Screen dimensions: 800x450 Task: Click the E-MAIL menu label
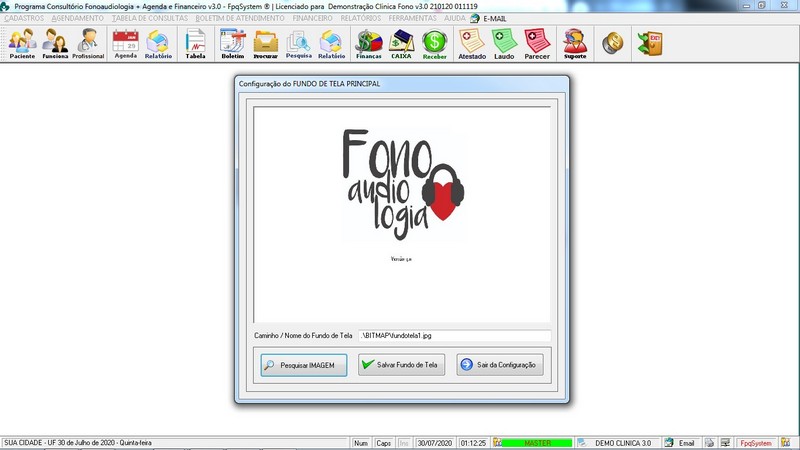click(495, 18)
